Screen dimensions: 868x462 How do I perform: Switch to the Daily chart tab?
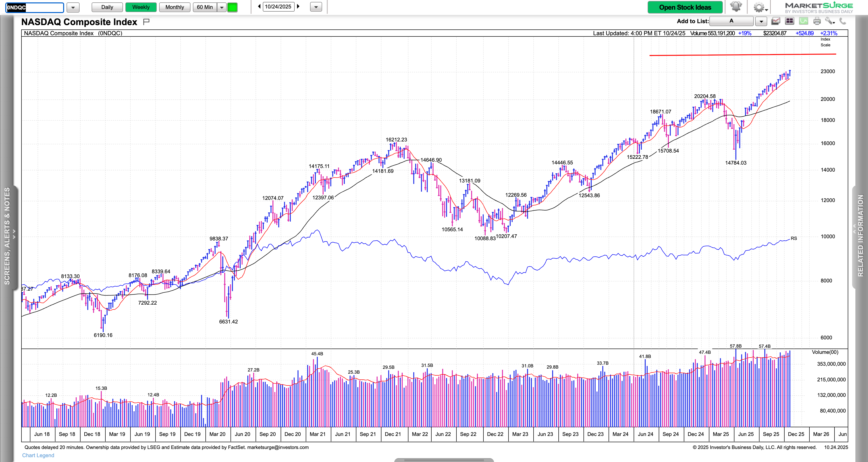(107, 7)
